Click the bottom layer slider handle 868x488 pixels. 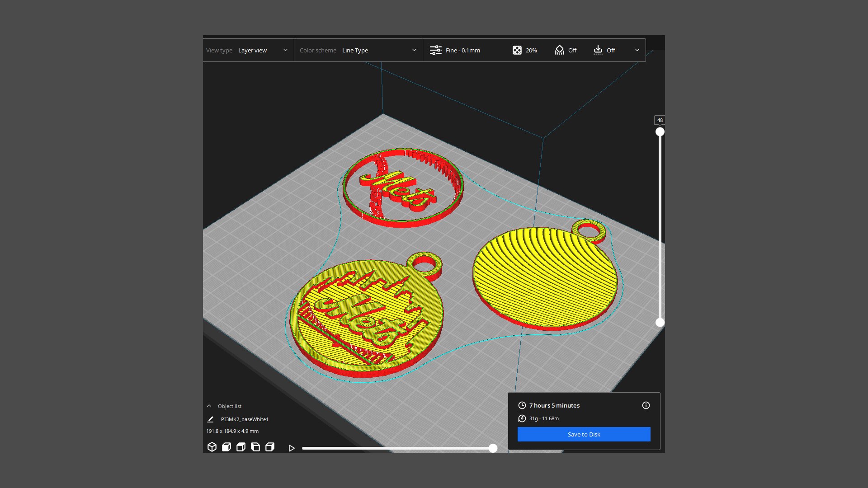click(x=660, y=323)
